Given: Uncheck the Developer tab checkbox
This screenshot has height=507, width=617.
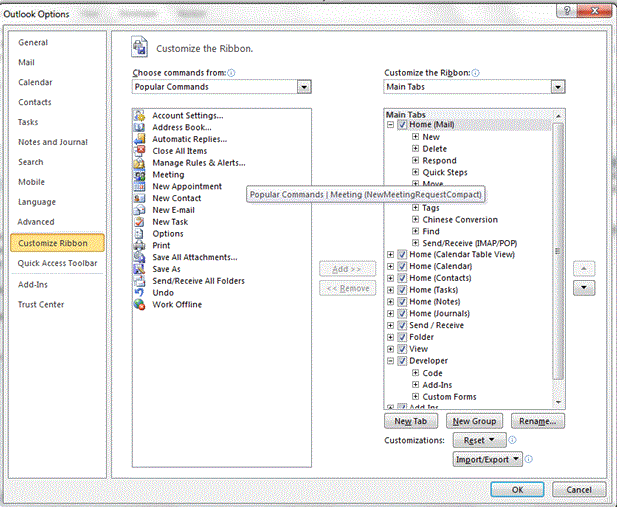Looking at the screenshot, I should 402,361.
